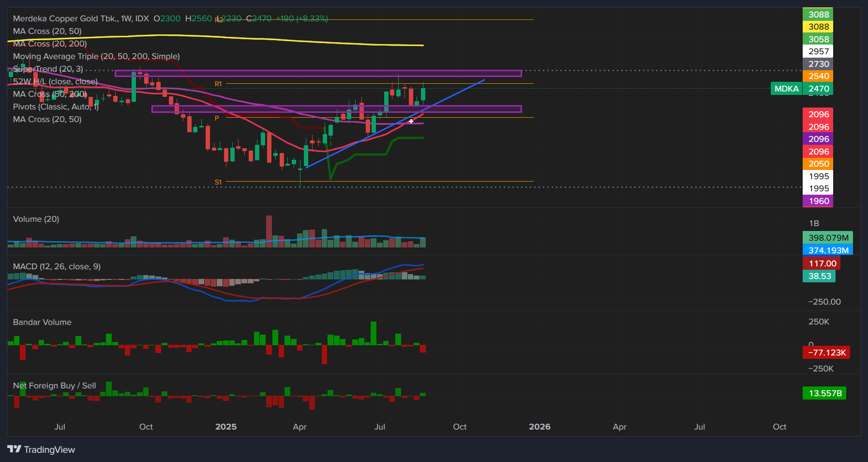Select the MACD (12, 26, close, 9) label

[x=57, y=266]
